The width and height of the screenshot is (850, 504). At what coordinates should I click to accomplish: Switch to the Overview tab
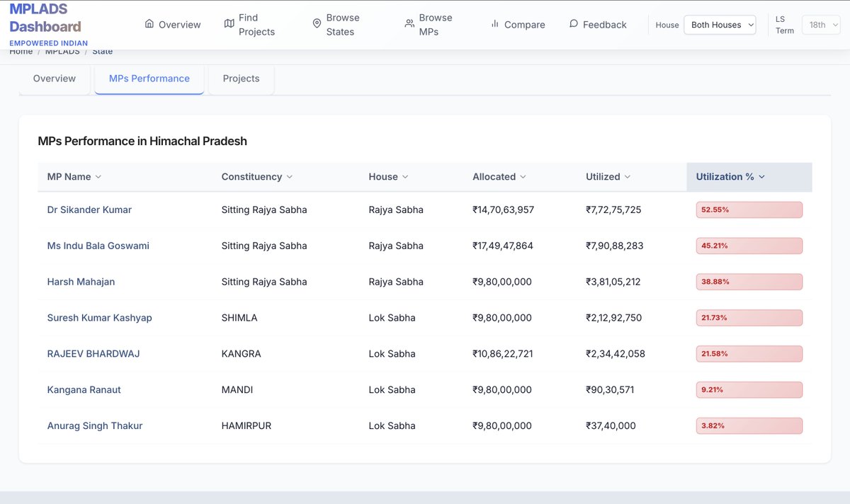coord(55,79)
